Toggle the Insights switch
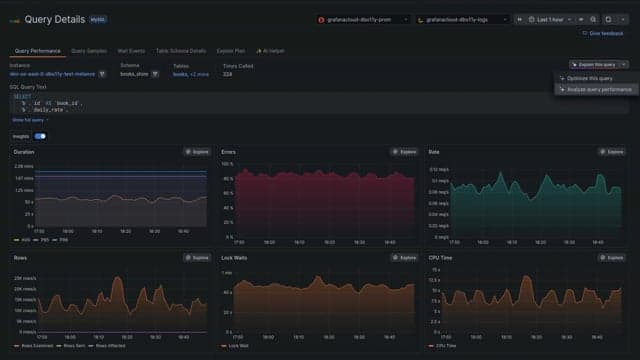This screenshot has height=360, width=640. pos(40,136)
